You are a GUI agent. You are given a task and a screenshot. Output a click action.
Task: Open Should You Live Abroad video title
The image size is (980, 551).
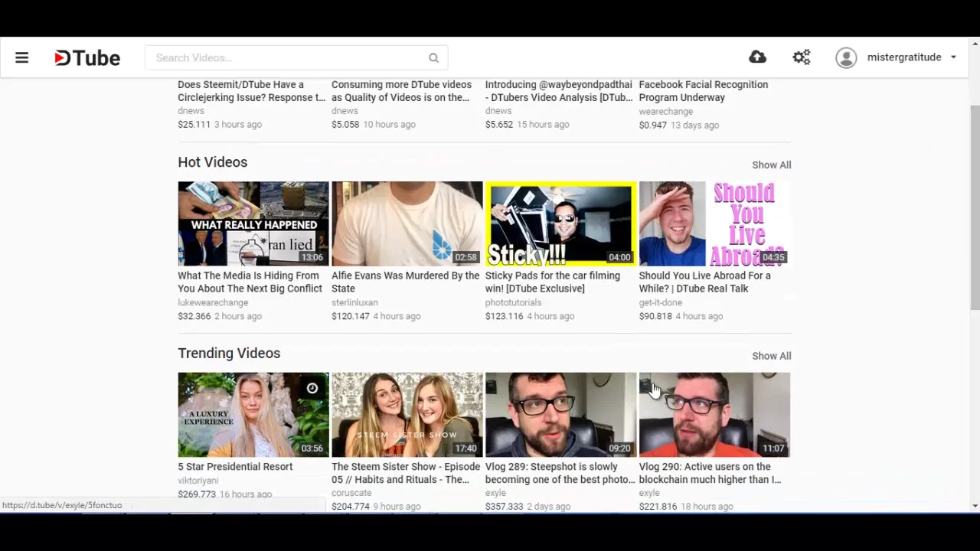(x=705, y=282)
